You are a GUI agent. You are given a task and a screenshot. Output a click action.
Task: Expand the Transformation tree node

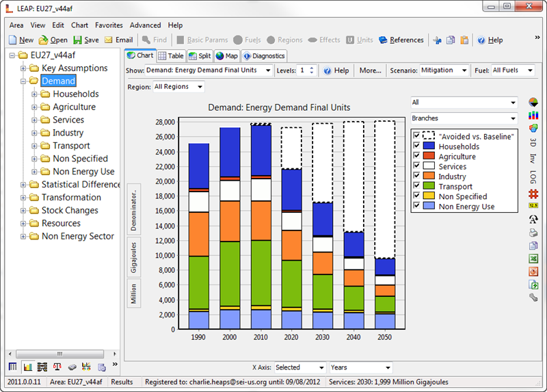24,198
